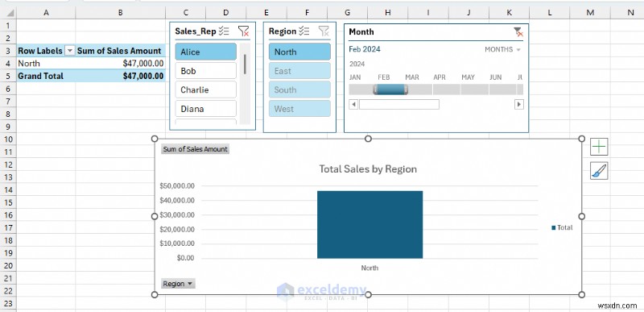The image size is (644, 312).
Task: Click chart top-center resize handle
Action: point(368,139)
